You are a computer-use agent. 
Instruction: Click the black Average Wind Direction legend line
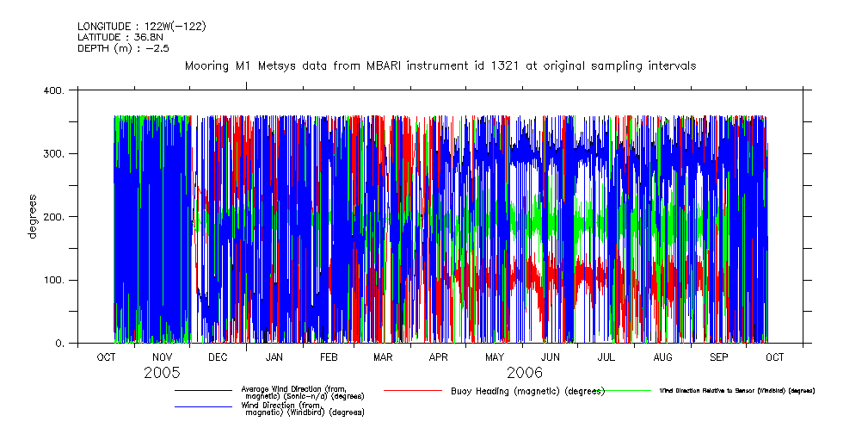tap(203, 391)
